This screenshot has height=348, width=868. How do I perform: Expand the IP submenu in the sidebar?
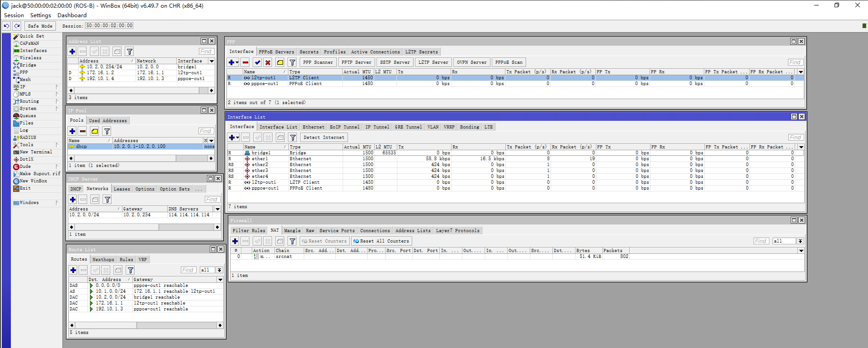57,87
